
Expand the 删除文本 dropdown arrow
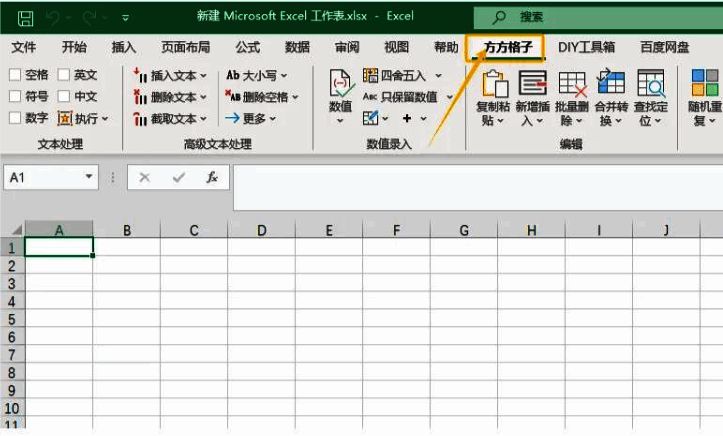tap(203, 97)
